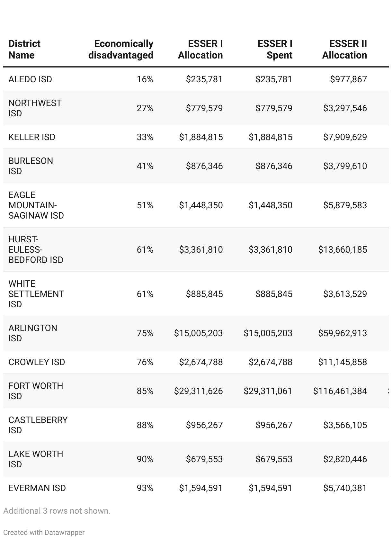Click WHITE SETTLEMENT ISD's $885,845 allocation

tap(204, 294)
